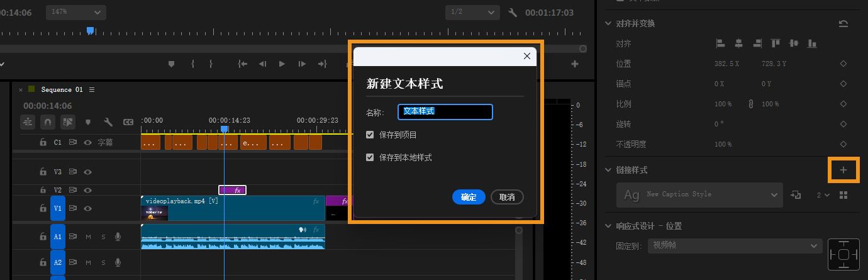The width and height of the screenshot is (868, 280).
Task: Toggle the 比例 uniform scale link icon
Action: coord(750,104)
